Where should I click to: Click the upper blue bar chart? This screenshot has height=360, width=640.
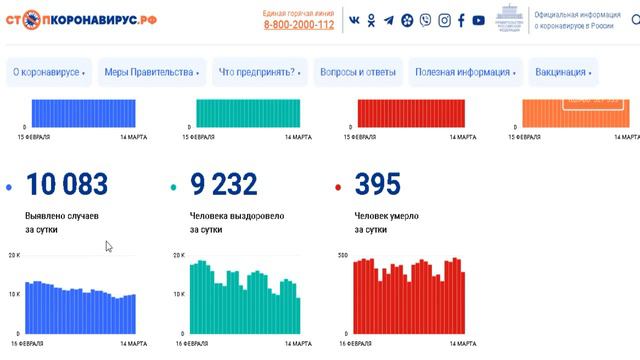click(x=84, y=113)
